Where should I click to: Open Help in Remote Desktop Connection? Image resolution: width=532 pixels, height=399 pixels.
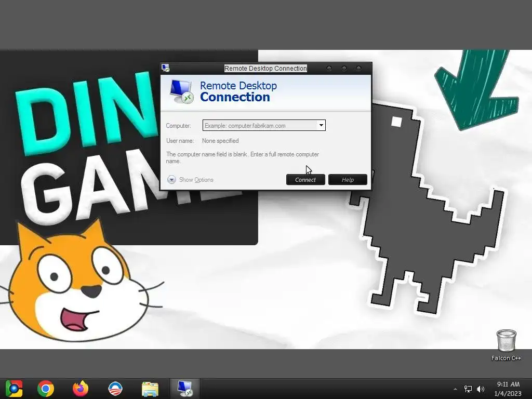pyautogui.click(x=348, y=179)
